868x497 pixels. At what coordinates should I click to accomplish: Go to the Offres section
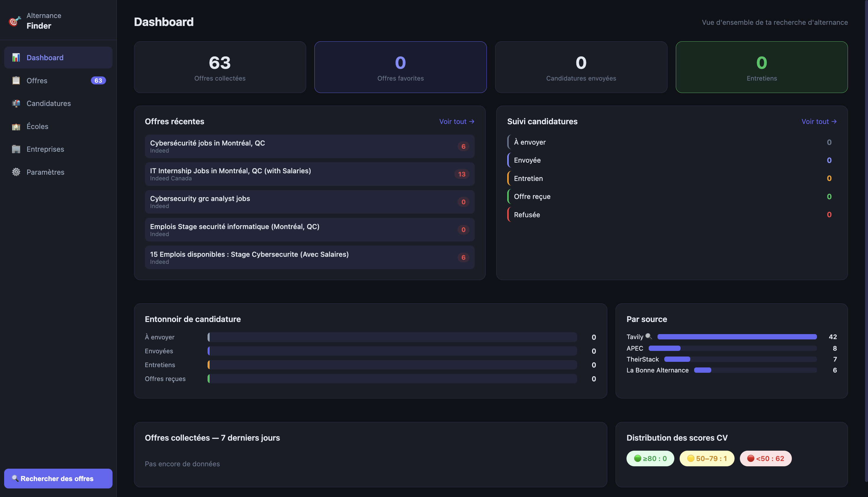coord(58,81)
